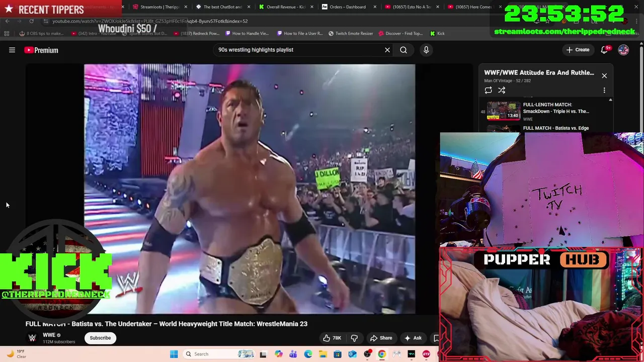The width and height of the screenshot is (644, 362).
Task: Switch to the Streamloots browser tab
Action: 159,7
